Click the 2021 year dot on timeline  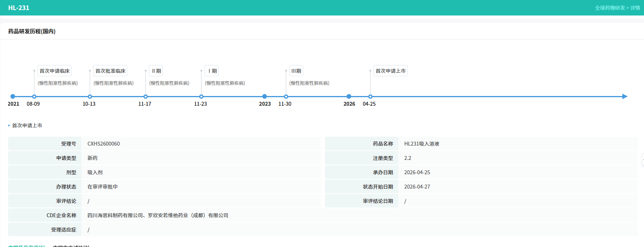[13, 96]
